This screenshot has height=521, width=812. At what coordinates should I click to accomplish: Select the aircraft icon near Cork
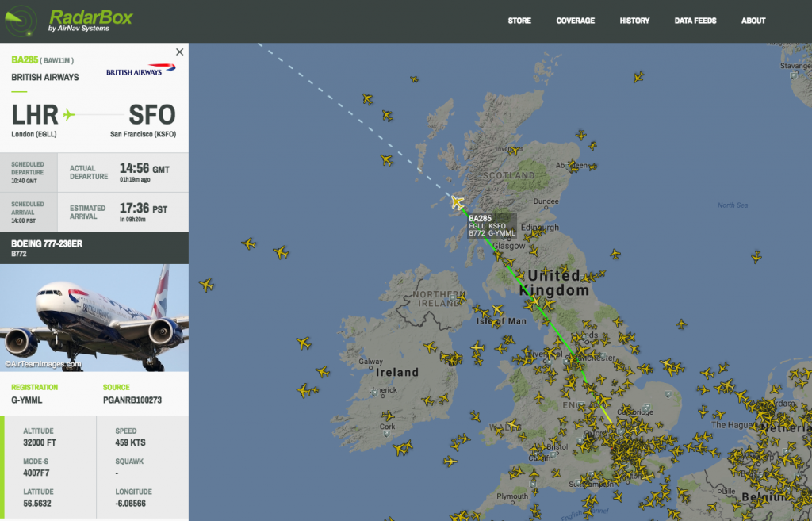[388, 416]
